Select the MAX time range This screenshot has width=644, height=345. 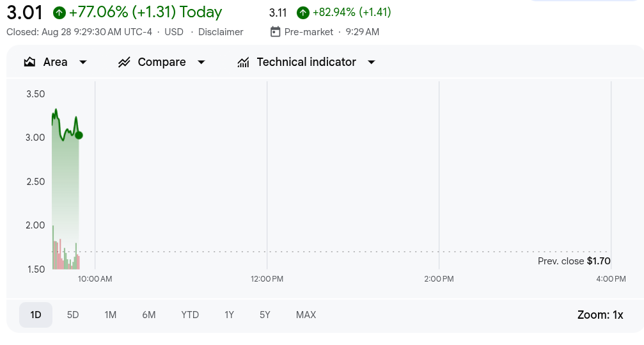tap(306, 315)
